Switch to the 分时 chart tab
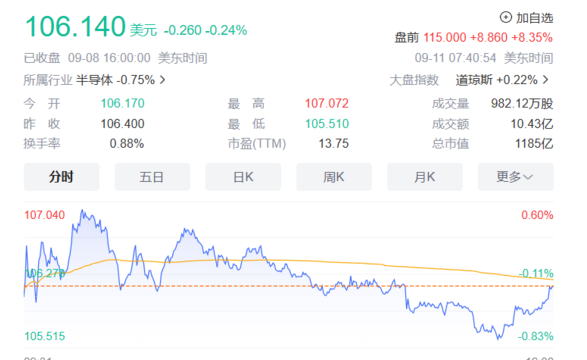 (x=61, y=177)
